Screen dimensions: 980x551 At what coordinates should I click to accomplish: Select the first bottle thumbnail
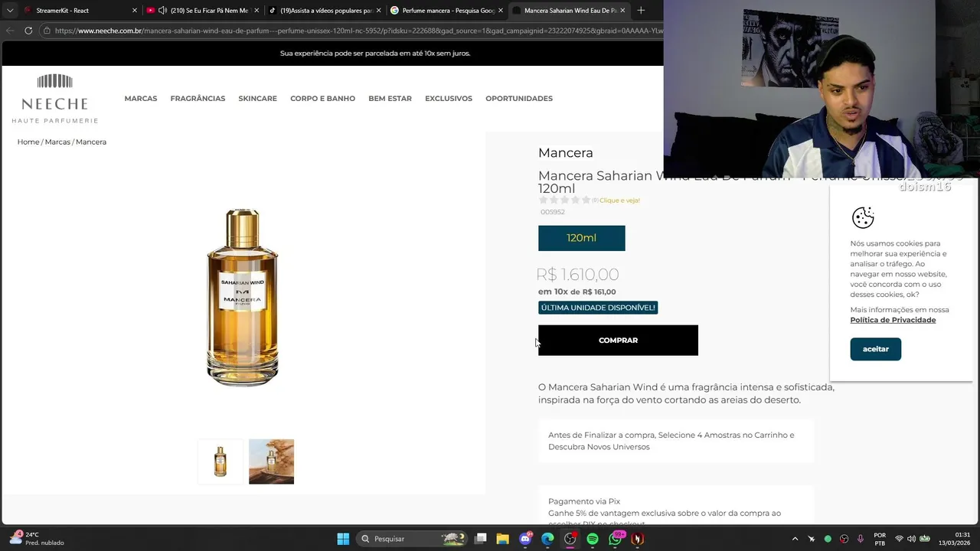(220, 461)
